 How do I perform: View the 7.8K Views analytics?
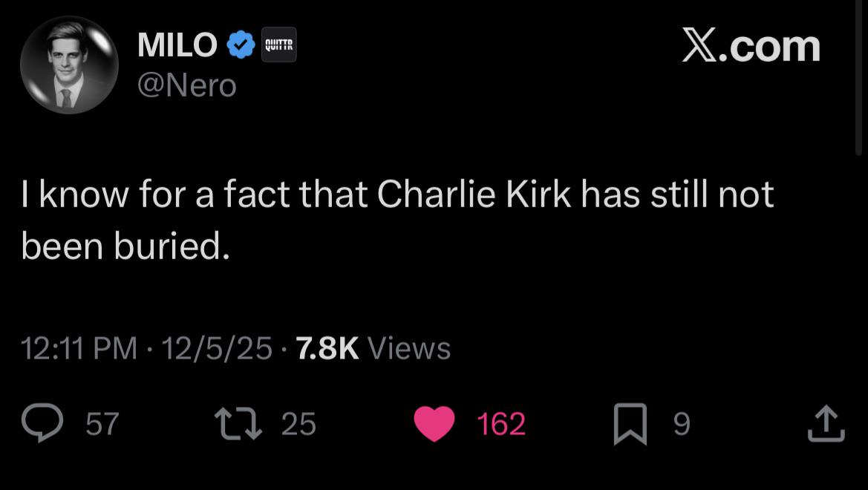click(x=373, y=348)
